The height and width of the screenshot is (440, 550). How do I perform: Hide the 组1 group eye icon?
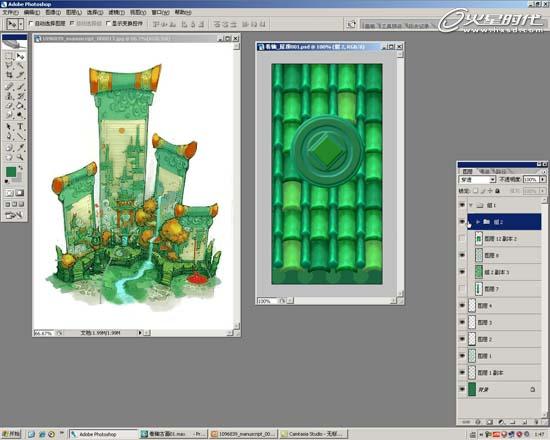coord(462,205)
